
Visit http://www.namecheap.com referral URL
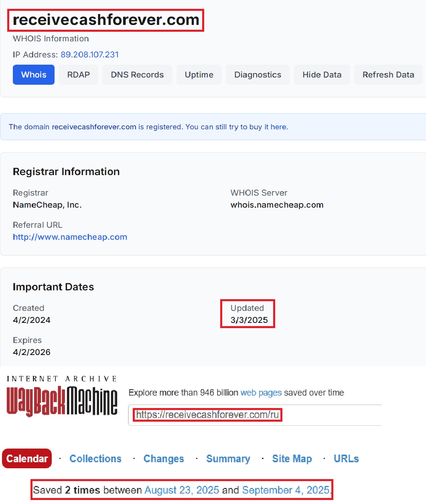[x=70, y=237]
